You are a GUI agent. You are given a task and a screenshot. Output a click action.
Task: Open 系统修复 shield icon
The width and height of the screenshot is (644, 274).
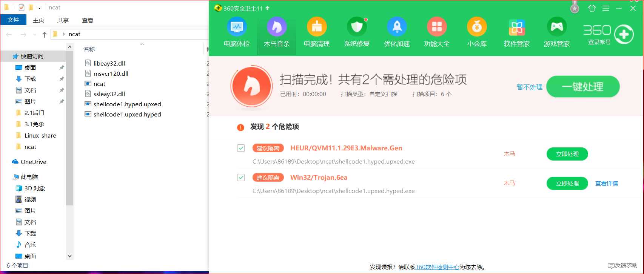357,27
